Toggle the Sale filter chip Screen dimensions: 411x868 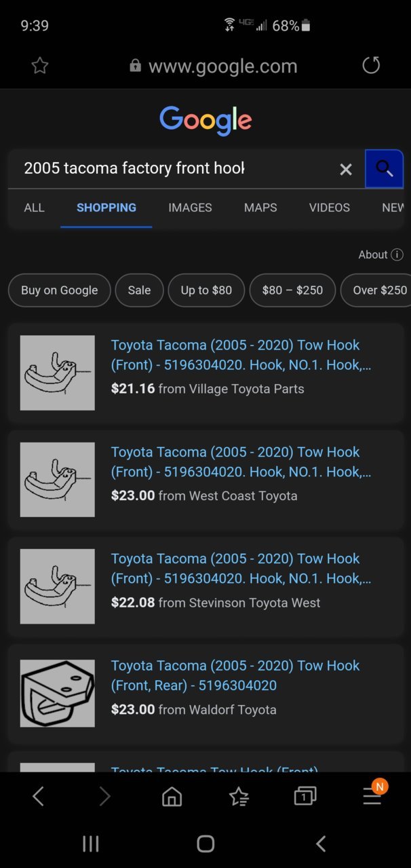(x=139, y=290)
